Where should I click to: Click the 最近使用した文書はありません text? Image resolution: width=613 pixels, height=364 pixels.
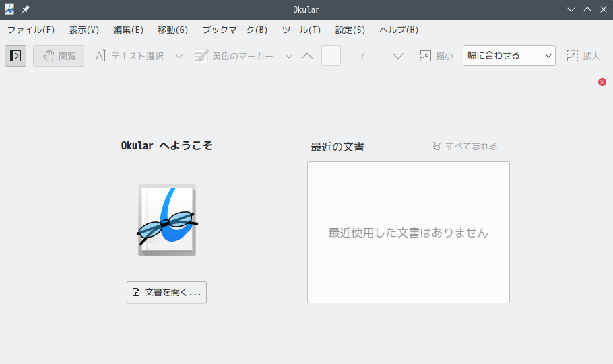pos(408,233)
